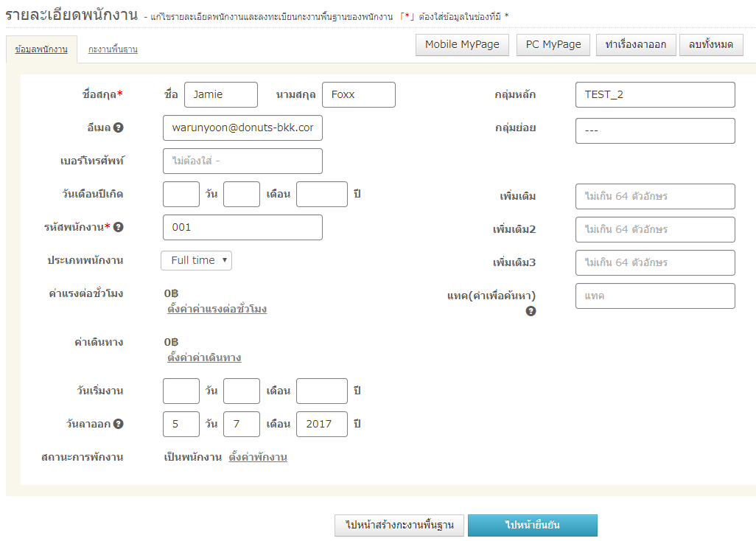Click help icon next to วันลาออก label
Image resolution: width=756 pixels, height=541 pixels.
point(119,424)
